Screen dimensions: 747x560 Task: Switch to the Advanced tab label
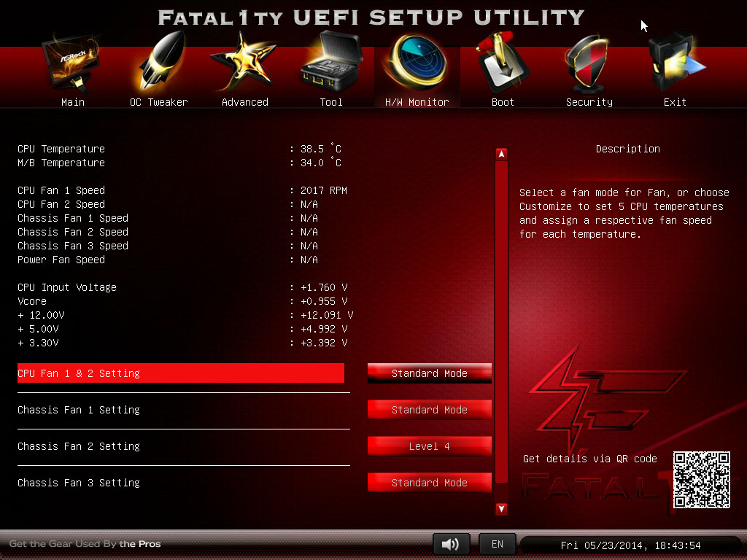245,102
